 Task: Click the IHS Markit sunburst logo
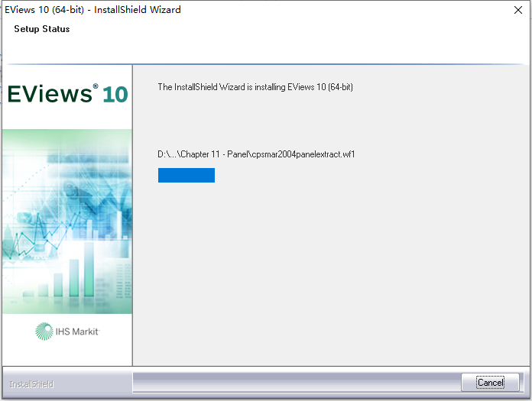click(x=44, y=331)
